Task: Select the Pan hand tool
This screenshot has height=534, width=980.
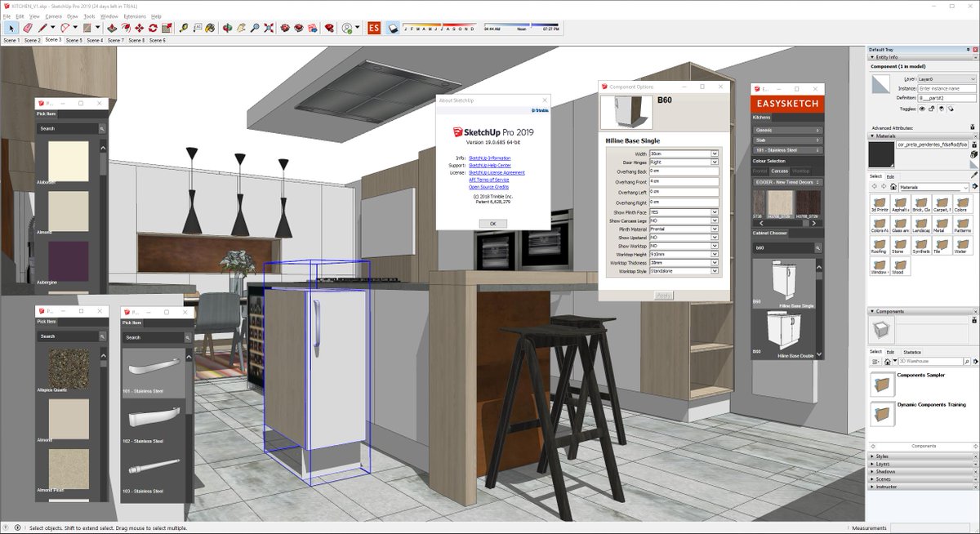Action: (x=241, y=28)
